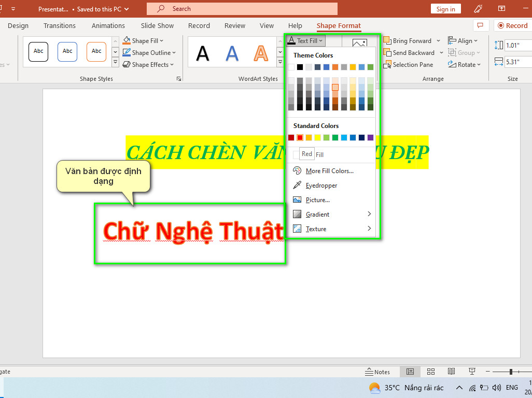
Task: Expand the WordArt Styles gallery More arrow
Action: tap(280, 62)
